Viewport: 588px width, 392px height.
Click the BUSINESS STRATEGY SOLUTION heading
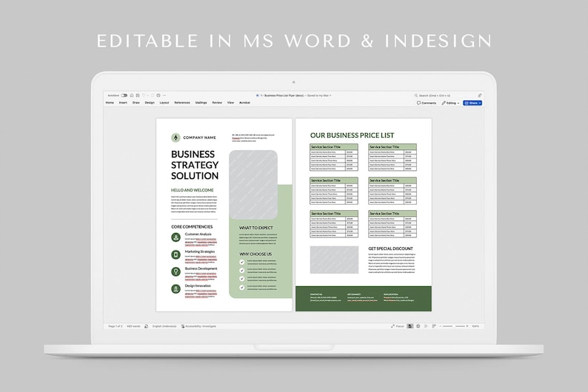(x=195, y=165)
